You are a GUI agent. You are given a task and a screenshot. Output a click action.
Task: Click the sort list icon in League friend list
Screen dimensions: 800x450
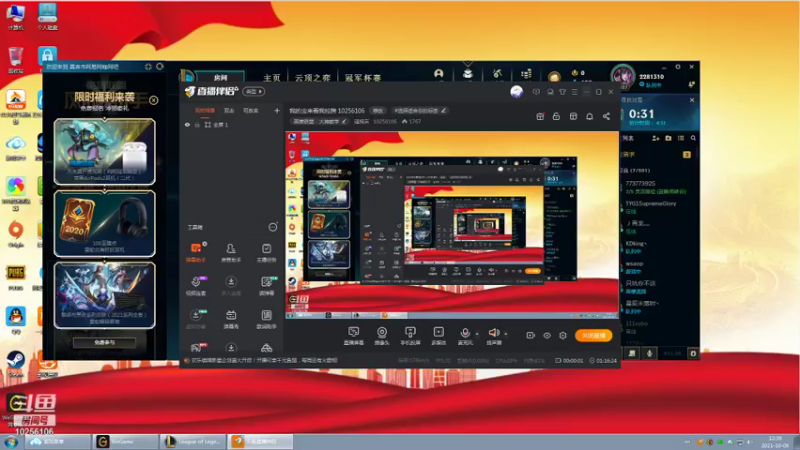[x=681, y=138]
